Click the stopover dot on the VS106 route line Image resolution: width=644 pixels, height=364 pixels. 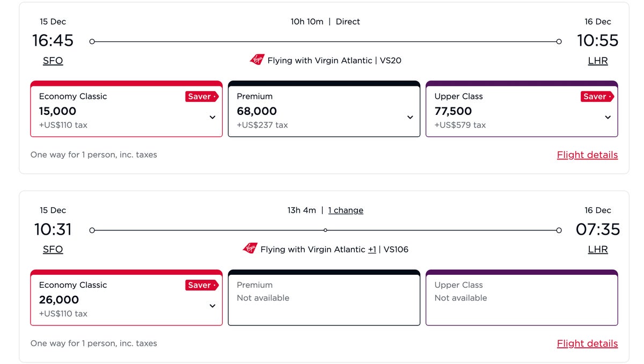(325, 230)
